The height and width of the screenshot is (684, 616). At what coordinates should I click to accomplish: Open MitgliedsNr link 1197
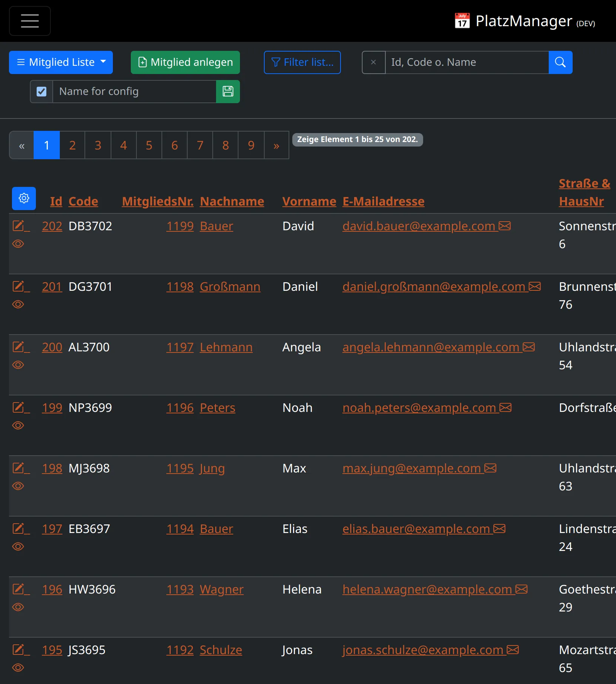tap(180, 347)
